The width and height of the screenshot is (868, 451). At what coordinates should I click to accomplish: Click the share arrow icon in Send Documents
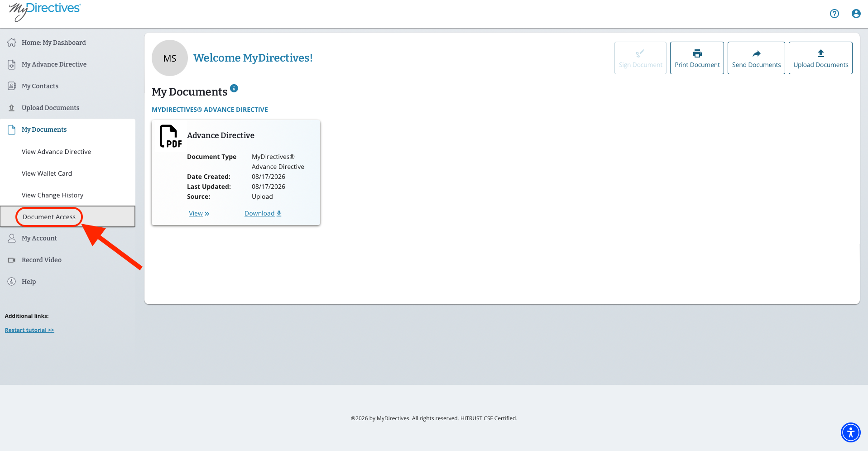point(756,53)
